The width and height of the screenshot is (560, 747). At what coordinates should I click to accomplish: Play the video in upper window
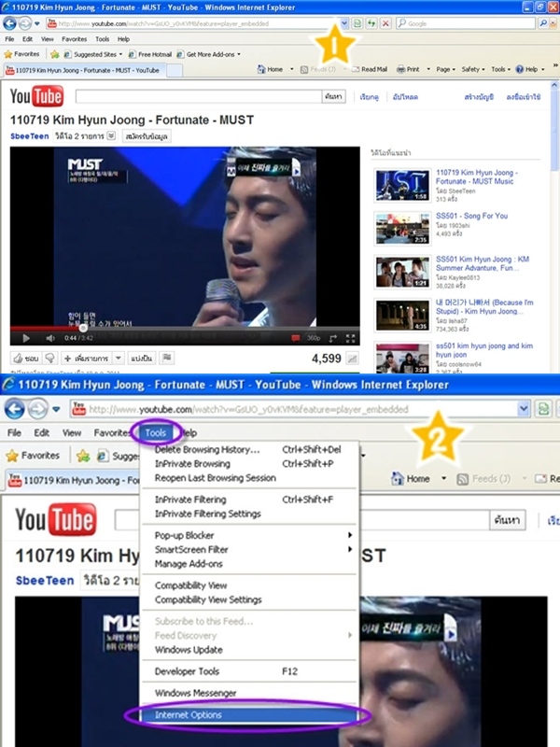pyautogui.click(x=26, y=338)
